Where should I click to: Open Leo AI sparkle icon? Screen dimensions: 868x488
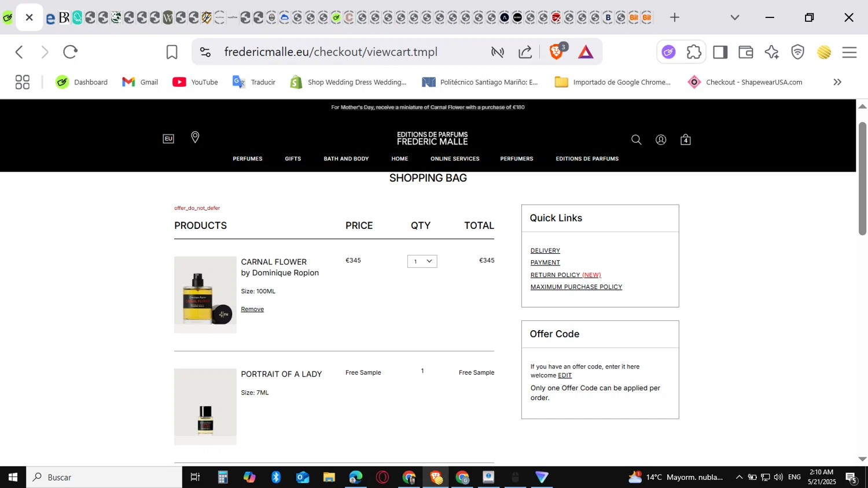(771, 52)
